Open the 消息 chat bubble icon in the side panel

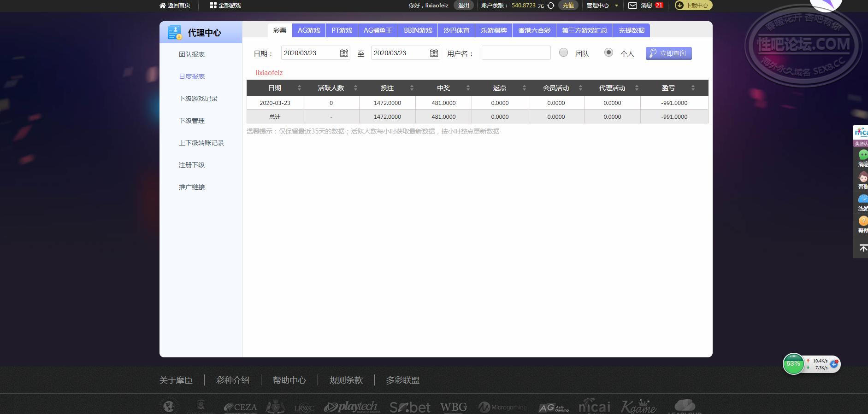click(863, 155)
